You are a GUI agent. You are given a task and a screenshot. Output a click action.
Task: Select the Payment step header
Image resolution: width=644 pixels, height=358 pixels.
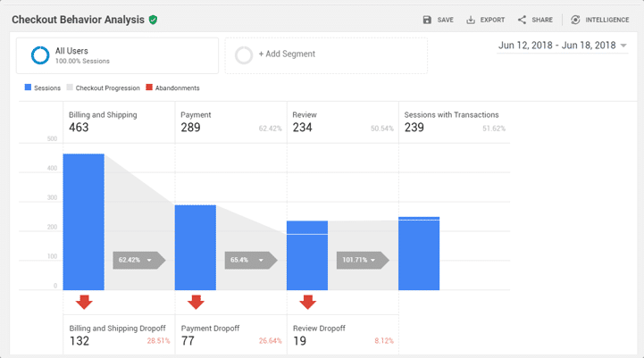[230, 122]
